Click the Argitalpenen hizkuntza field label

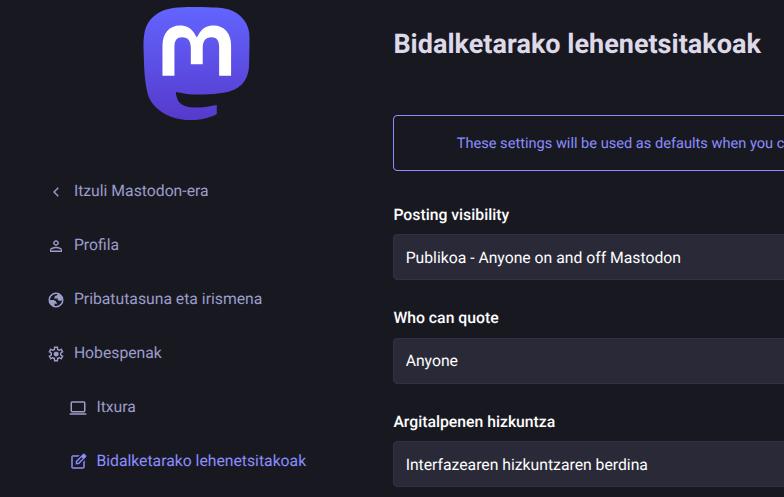[x=474, y=422]
